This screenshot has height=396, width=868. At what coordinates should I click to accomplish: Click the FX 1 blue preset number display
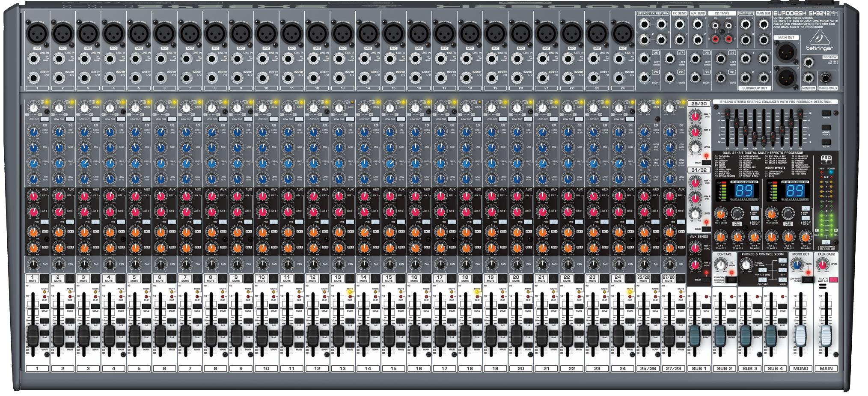click(744, 191)
